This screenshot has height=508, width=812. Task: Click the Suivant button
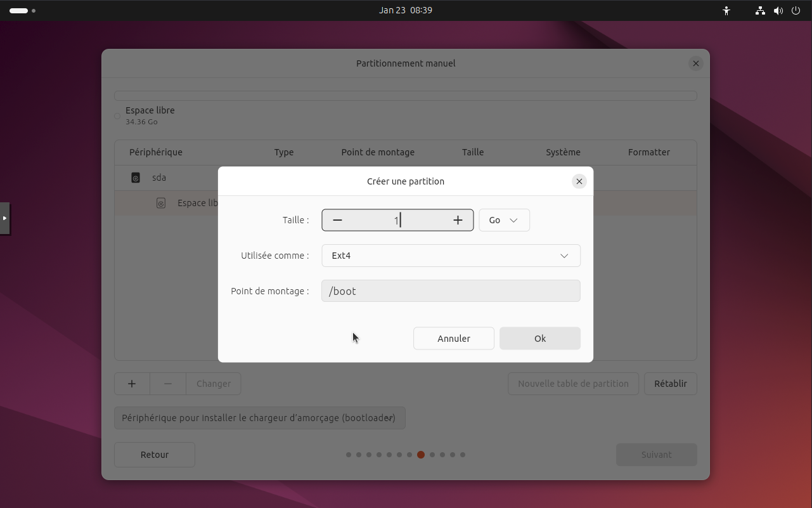657,455
